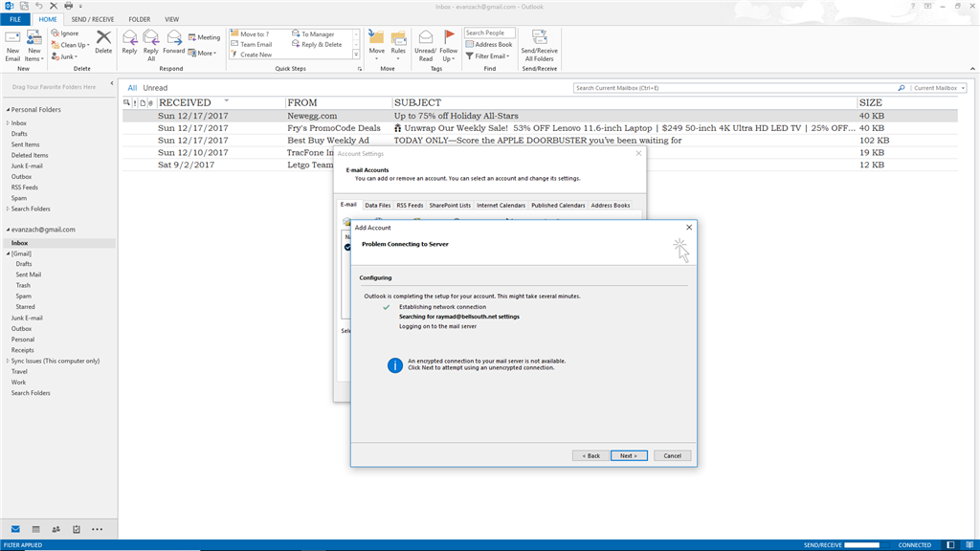Expand Sync Issues (This computer only) folder
The image size is (980, 551).
tap(8, 361)
